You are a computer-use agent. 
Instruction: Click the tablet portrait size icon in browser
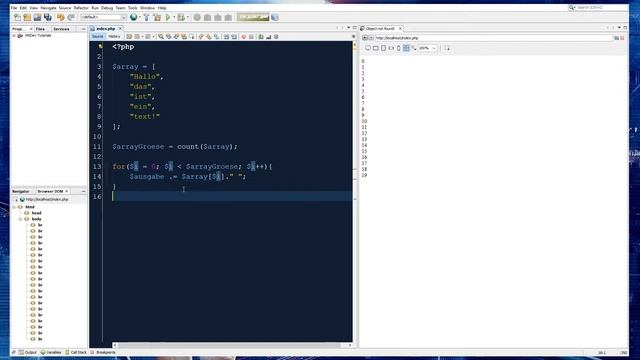pyautogui.click(x=383, y=48)
